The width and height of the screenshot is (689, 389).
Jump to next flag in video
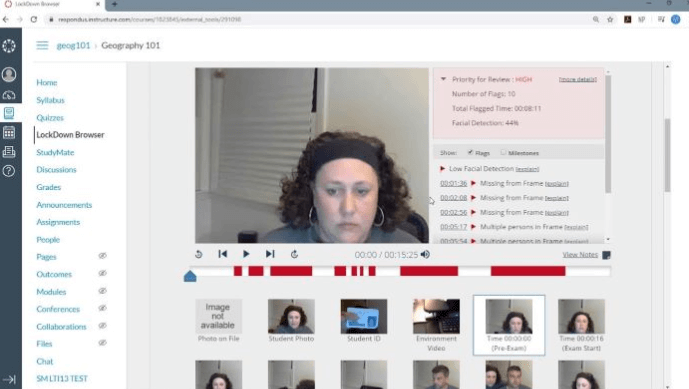click(270, 254)
